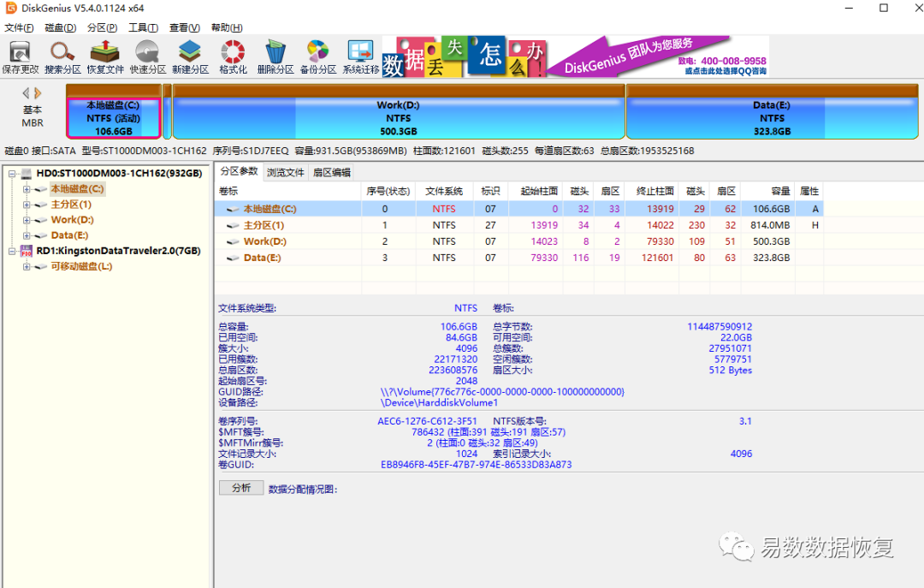Expand the Work(D:) tree node
The width and height of the screenshot is (924, 588).
pos(27,220)
